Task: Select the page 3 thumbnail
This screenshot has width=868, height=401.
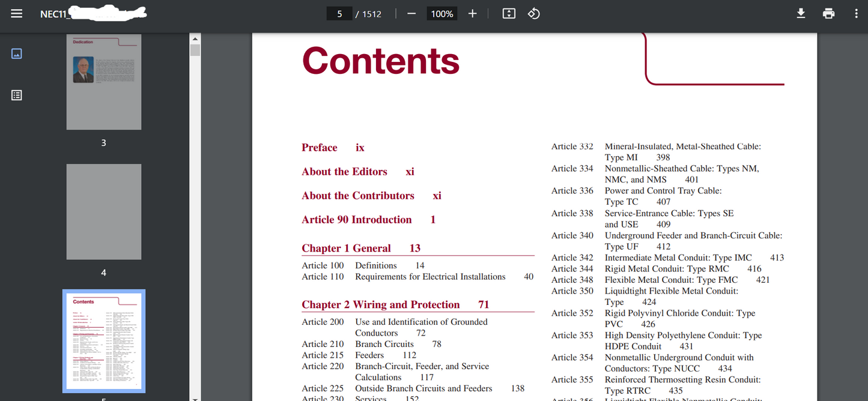Action: [103, 82]
